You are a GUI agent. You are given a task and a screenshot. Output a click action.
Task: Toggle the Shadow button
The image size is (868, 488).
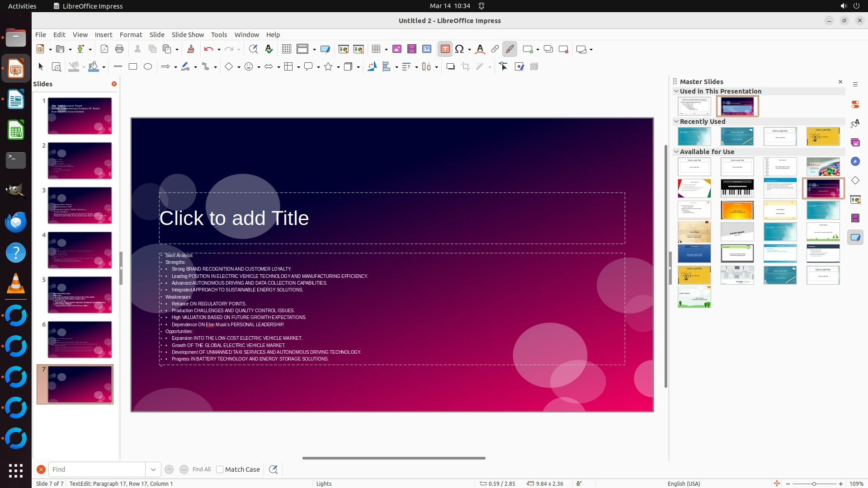coord(450,67)
